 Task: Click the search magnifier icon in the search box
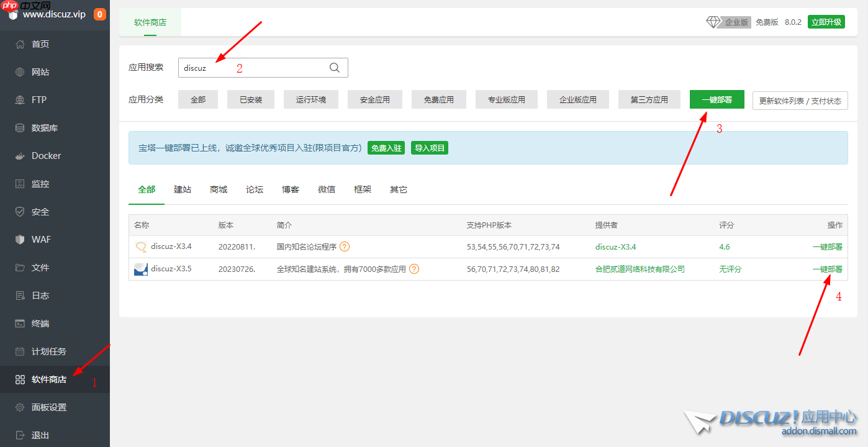[334, 67]
